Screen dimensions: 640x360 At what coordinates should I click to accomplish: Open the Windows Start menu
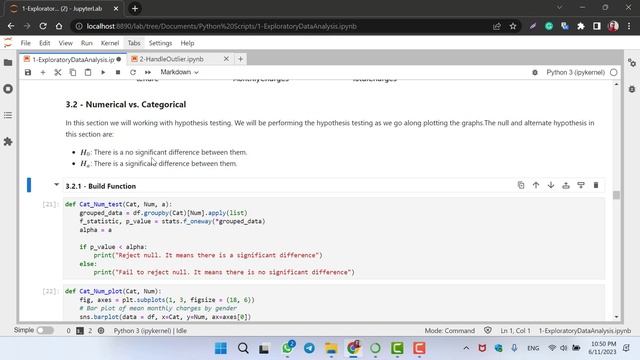[x=221, y=348]
